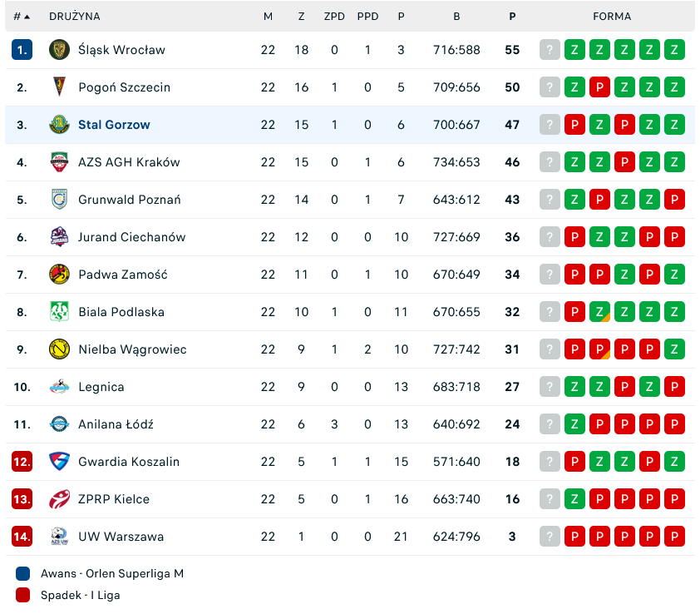Open the Legnica team page link

point(101,387)
